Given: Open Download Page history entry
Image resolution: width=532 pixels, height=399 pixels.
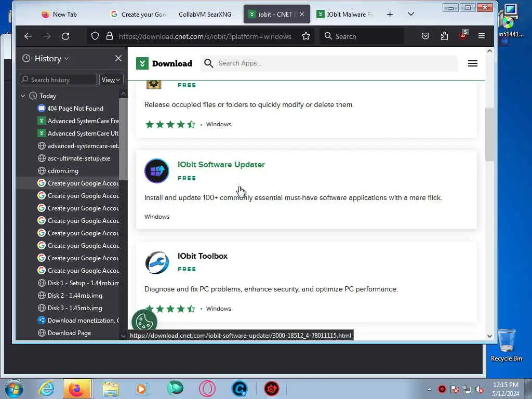Looking at the screenshot, I should click(64, 333).
